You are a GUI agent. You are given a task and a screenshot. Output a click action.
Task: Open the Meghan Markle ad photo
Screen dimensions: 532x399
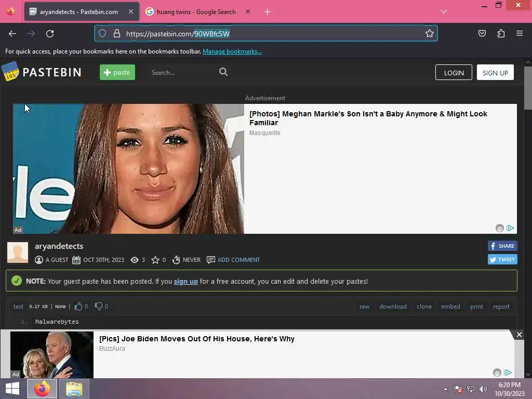coord(128,169)
